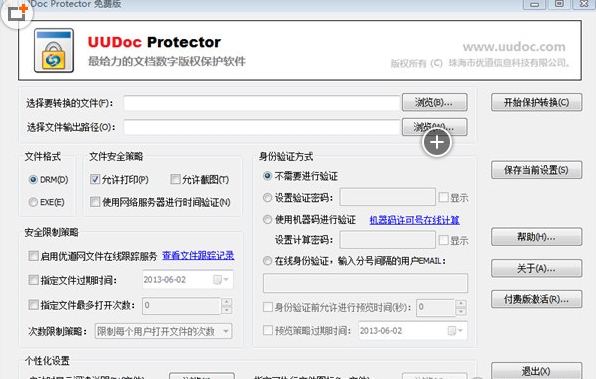Toggle 显示 checkbox beside 设置计算密码 field

[x=444, y=239]
